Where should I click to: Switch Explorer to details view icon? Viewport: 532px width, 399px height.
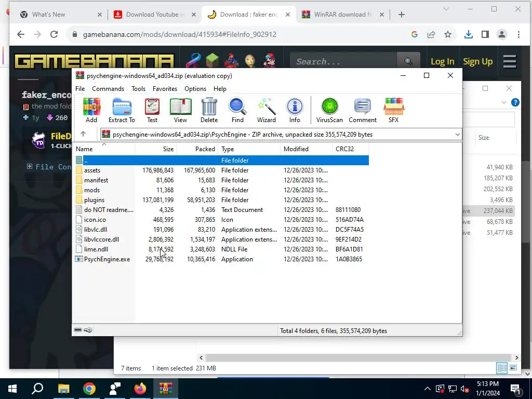pyautogui.click(x=502, y=368)
